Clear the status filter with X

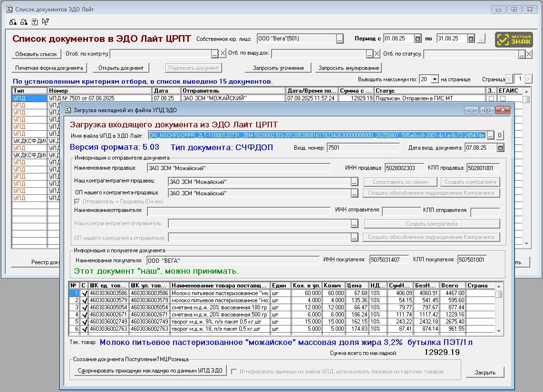pos(529,54)
